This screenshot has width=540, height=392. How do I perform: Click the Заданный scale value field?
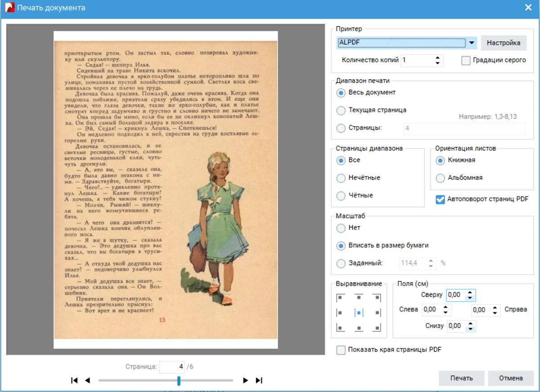coord(413,263)
